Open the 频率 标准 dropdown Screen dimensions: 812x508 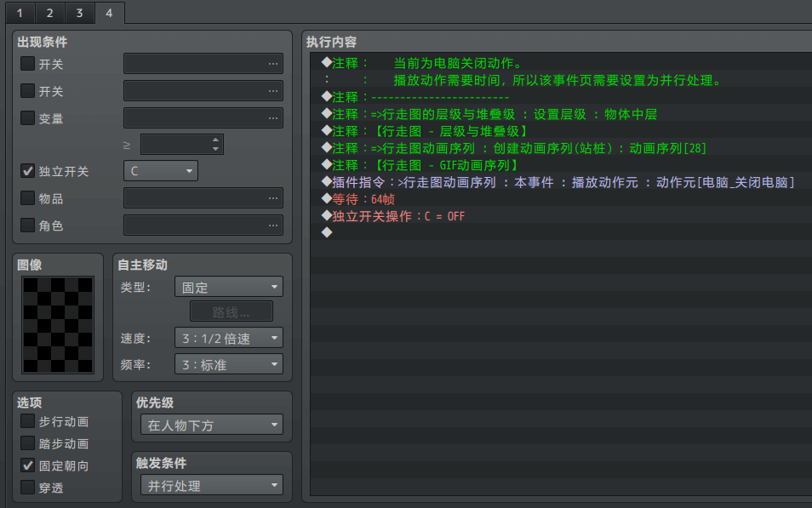(x=228, y=364)
